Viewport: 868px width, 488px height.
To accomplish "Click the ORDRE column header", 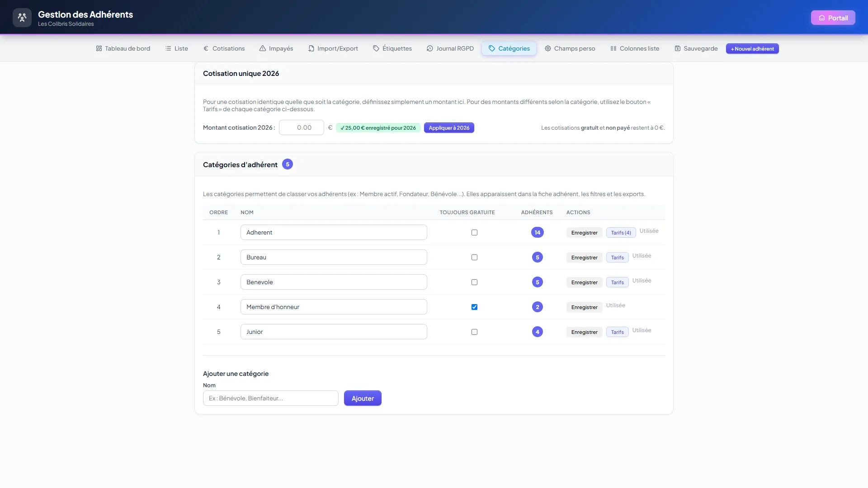I will (218, 212).
